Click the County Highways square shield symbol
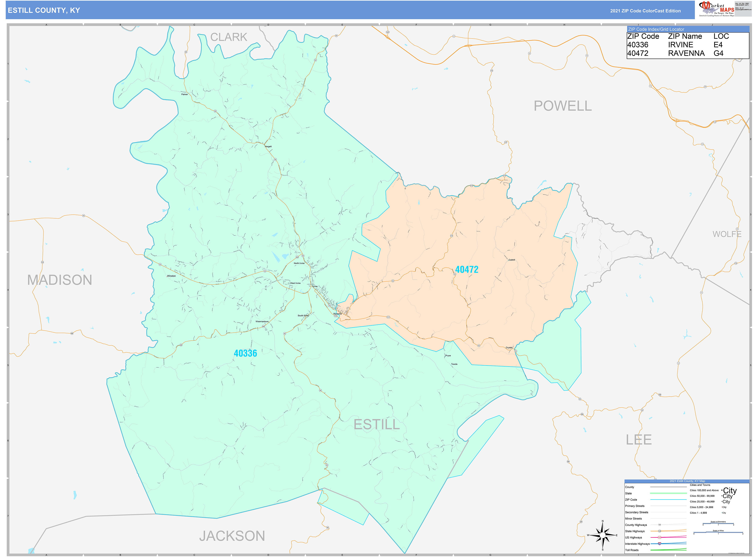 click(660, 525)
